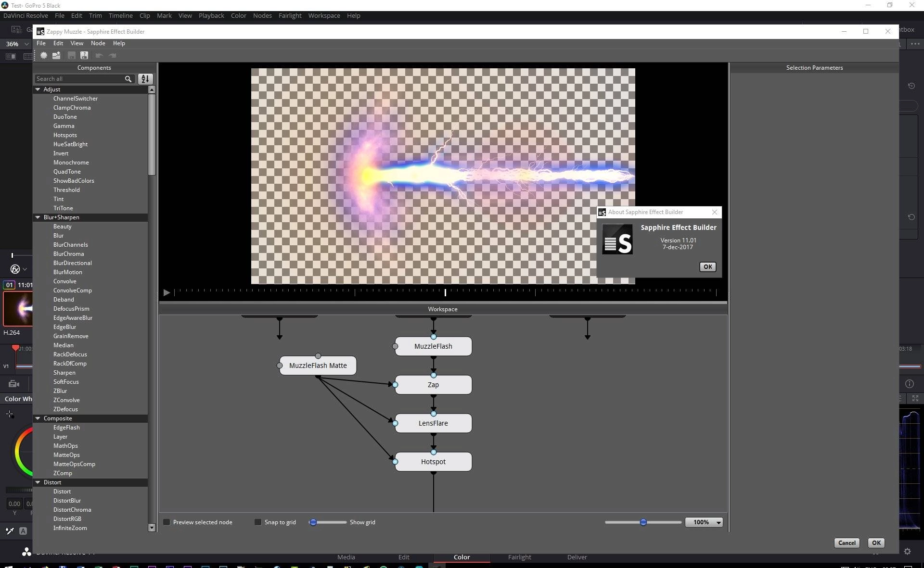Click the components list scroll-up arrow
This screenshot has width=924, height=568.
point(152,90)
